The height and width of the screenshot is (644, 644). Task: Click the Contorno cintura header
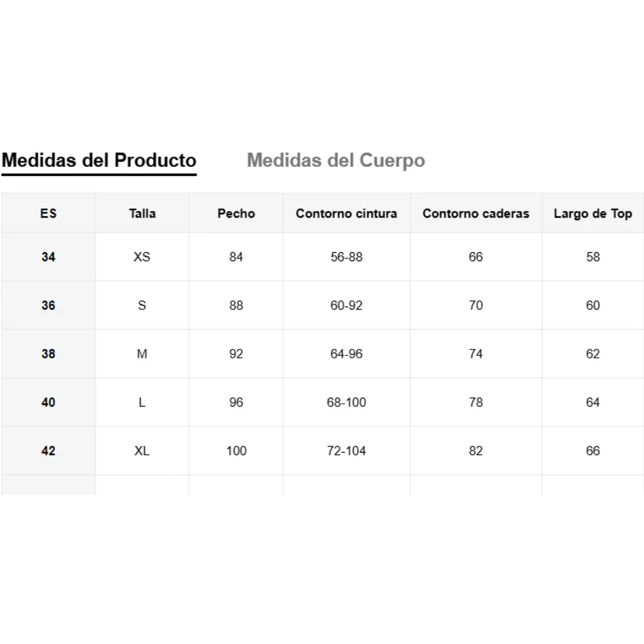pyautogui.click(x=346, y=213)
